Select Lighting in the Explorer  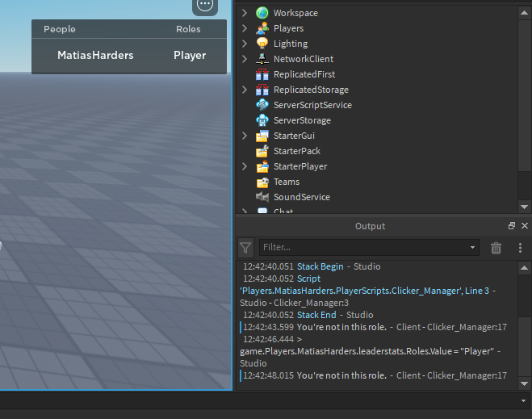[291, 44]
